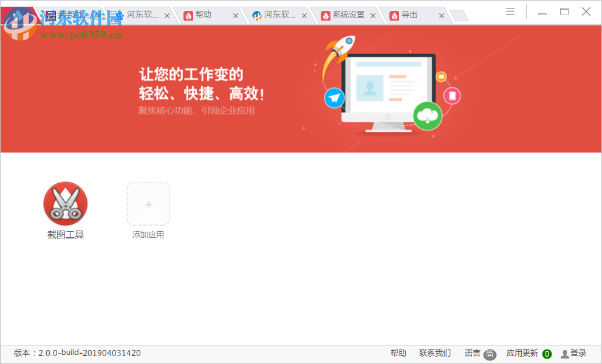Viewport: 602px width, 364px height.
Task: Switch to the 帮助 tab
Action: coord(204,15)
